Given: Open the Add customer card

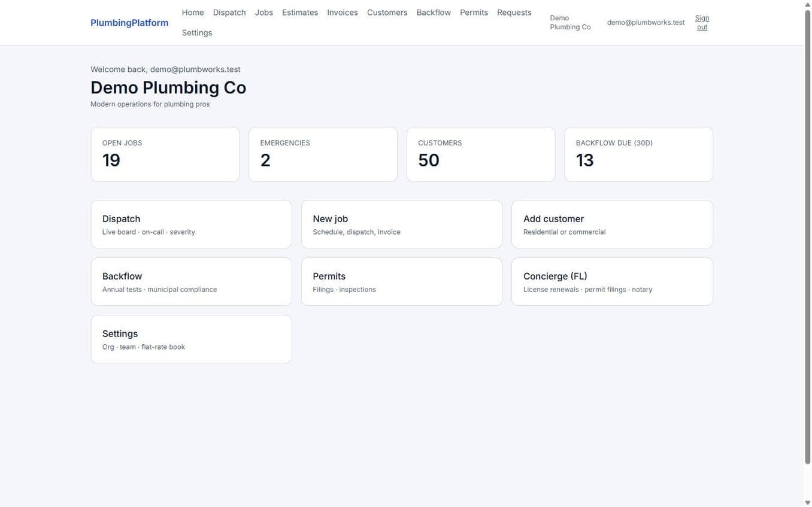Looking at the screenshot, I should click(x=612, y=224).
